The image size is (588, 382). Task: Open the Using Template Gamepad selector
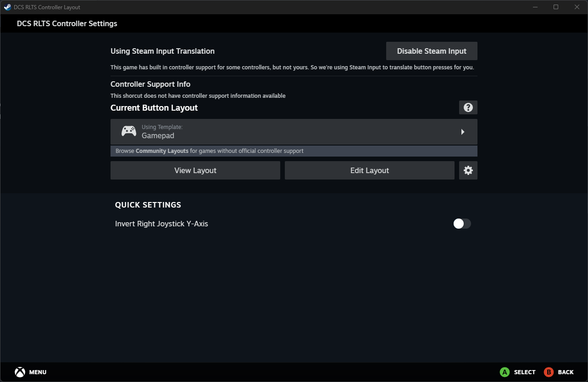click(294, 132)
